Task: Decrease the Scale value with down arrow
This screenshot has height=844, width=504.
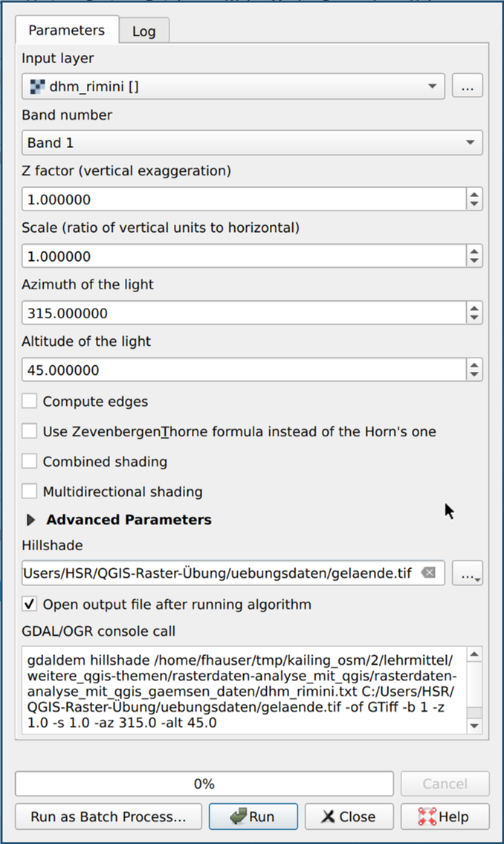Action: [x=474, y=262]
